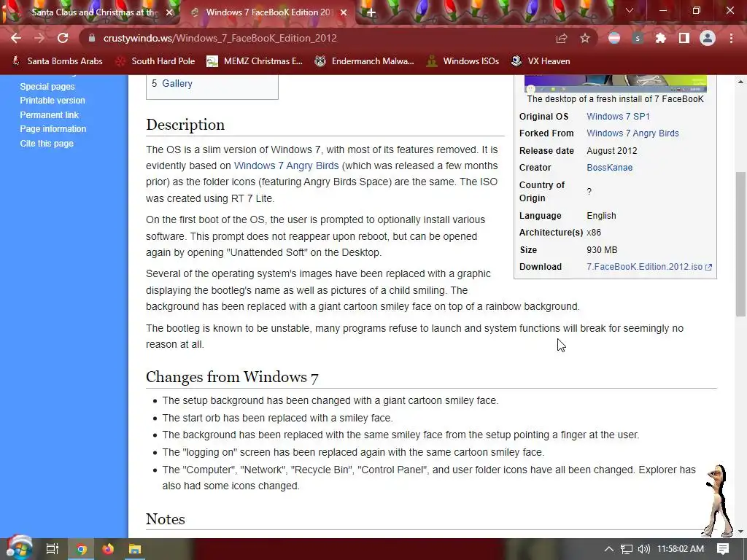
Task: Open South Hard Pole bookmark
Action: click(155, 61)
